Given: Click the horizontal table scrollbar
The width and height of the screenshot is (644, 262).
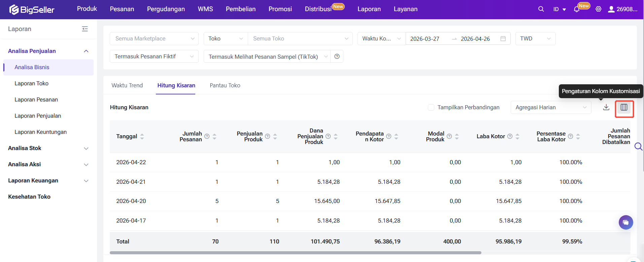Looking at the screenshot, I should 295,253.
